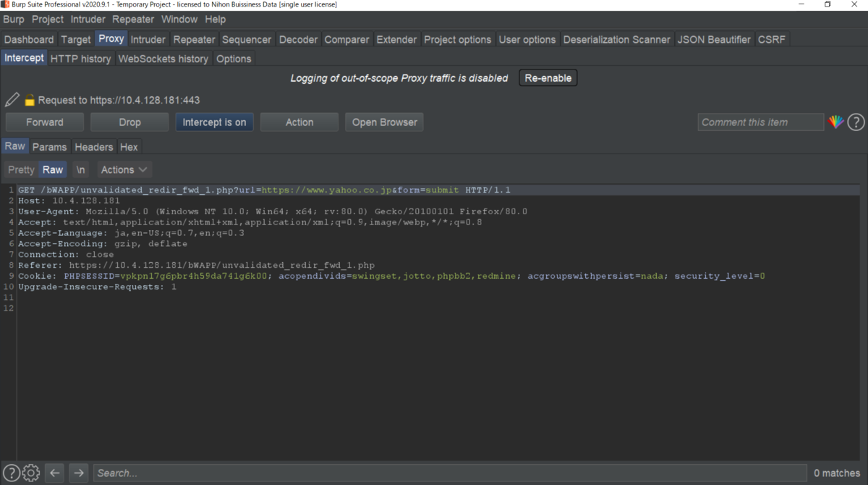Image resolution: width=868 pixels, height=485 pixels.
Task: Click the Open Browser button
Action: pos(385,122)
